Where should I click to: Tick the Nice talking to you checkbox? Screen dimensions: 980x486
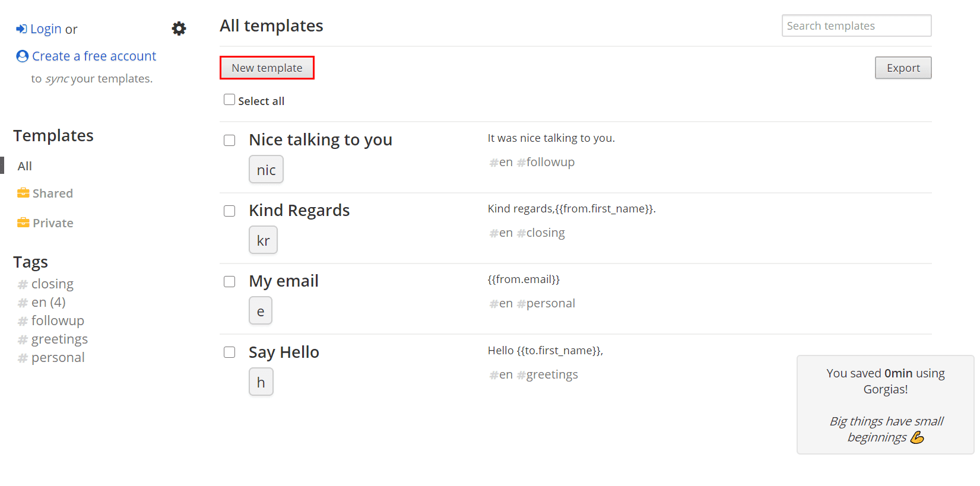click(x=229, y=140)
